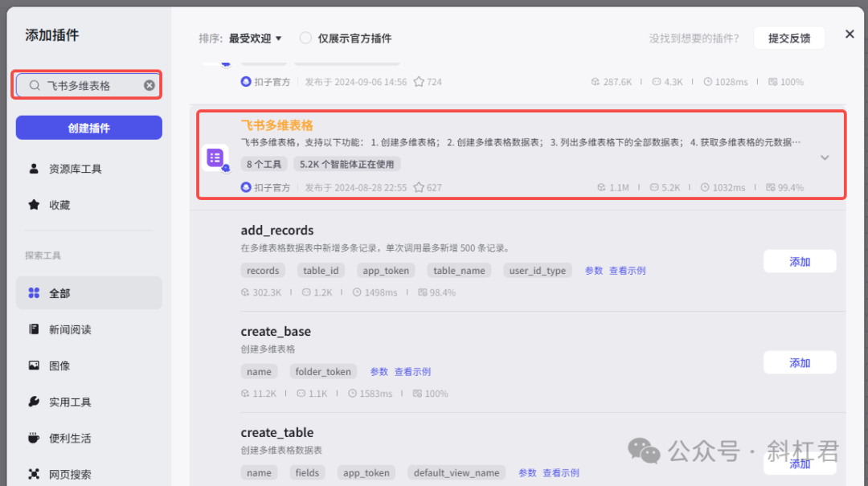Click the table_id parameter tag

pos(321,270)
